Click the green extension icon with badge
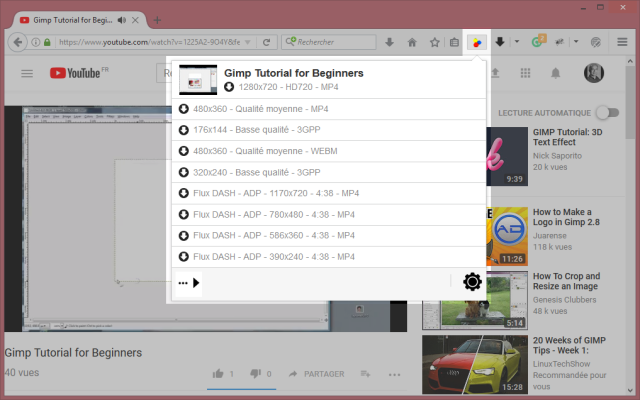The image size is (640, 400). pos(538,41)
